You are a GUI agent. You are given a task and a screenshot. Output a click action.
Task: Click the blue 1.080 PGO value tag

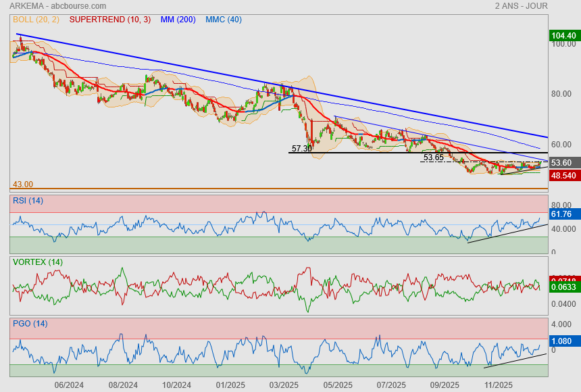point(562,342)
